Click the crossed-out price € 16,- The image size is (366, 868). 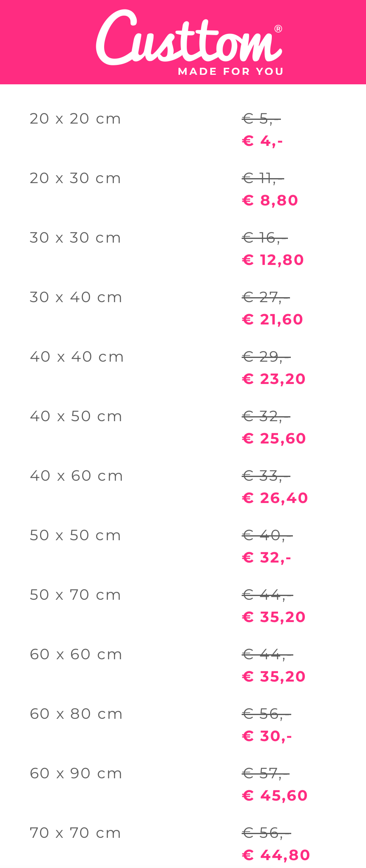tap(264, 238)
